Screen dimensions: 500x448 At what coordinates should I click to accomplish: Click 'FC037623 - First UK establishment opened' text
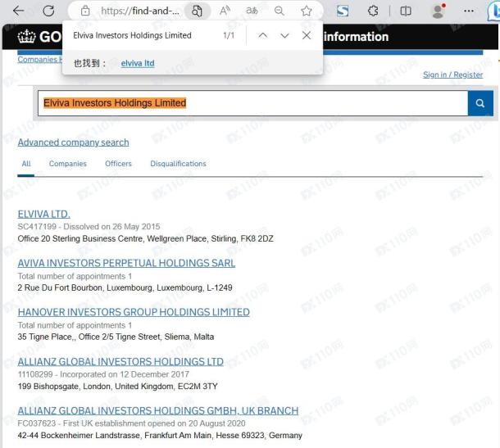(x=131, y=423)
